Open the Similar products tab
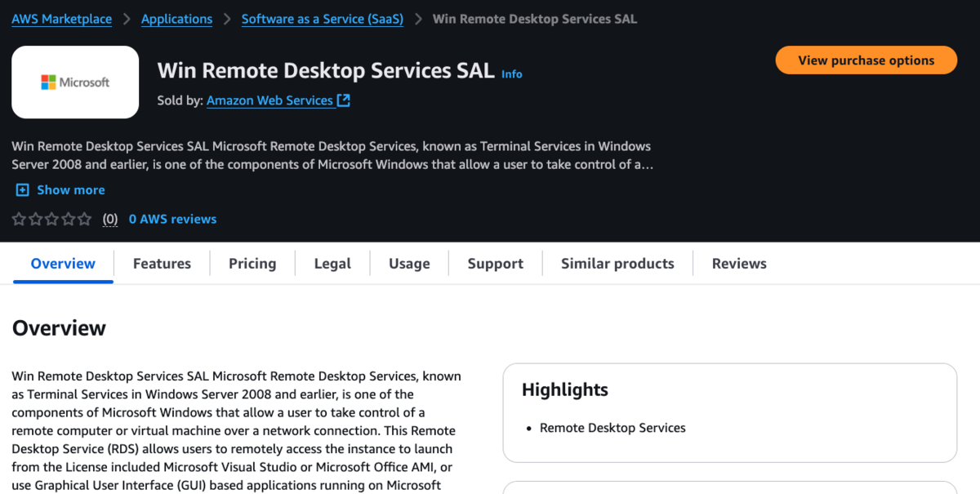 tap(617, 264)
